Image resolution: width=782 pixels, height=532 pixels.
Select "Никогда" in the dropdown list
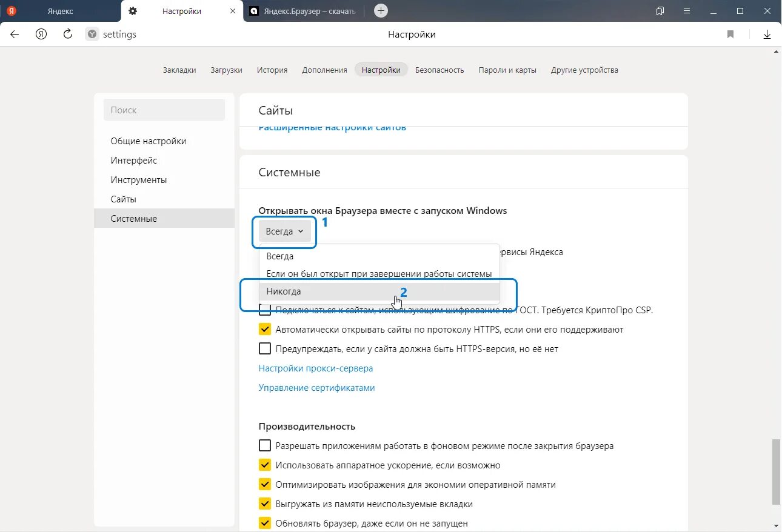coord(284,291)
